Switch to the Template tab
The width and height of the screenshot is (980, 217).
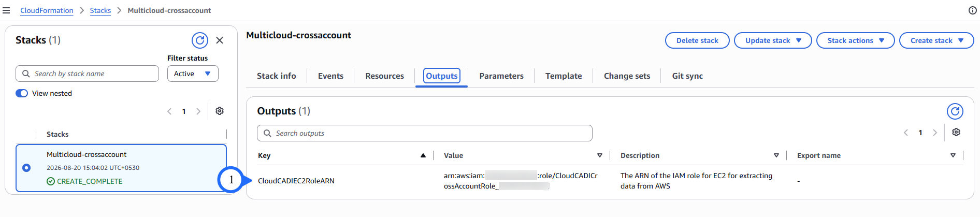click(564, 76)
